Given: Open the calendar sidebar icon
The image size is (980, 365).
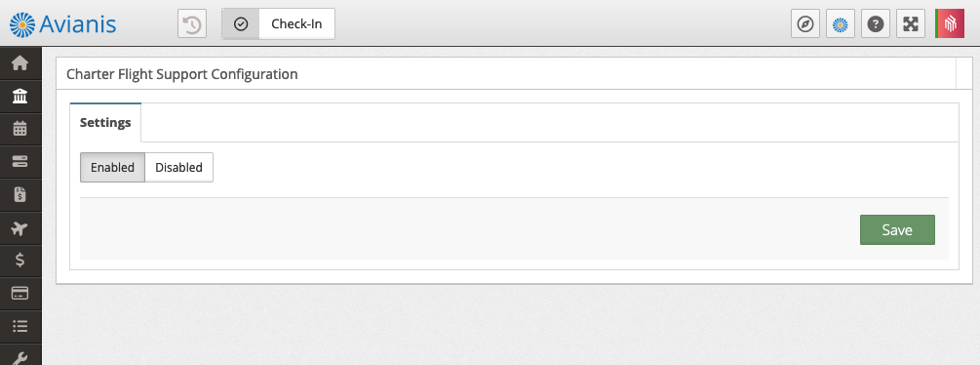Looking at the screenshot, I should (20, 129).
